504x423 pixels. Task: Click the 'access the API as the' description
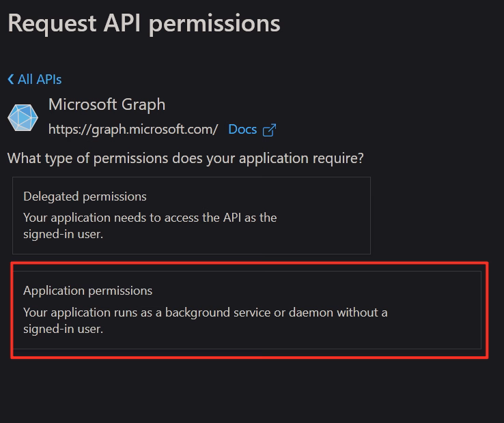pos(221,218)
